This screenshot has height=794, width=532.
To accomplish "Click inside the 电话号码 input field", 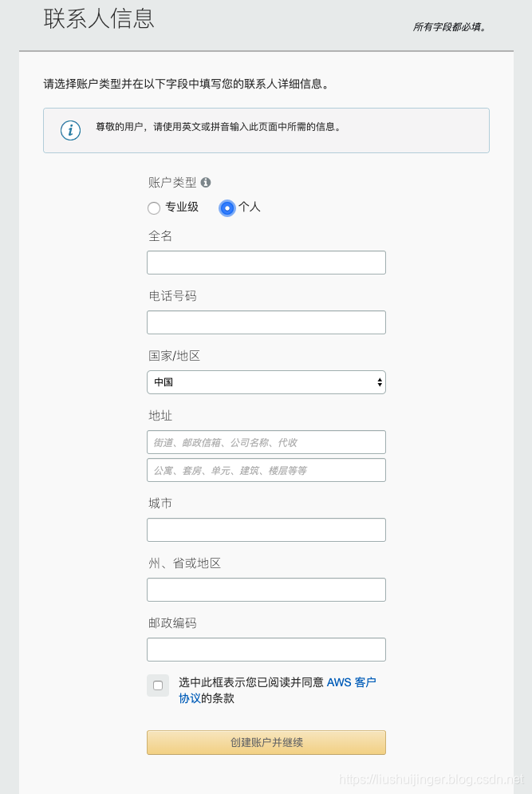I will click(266, 322).
